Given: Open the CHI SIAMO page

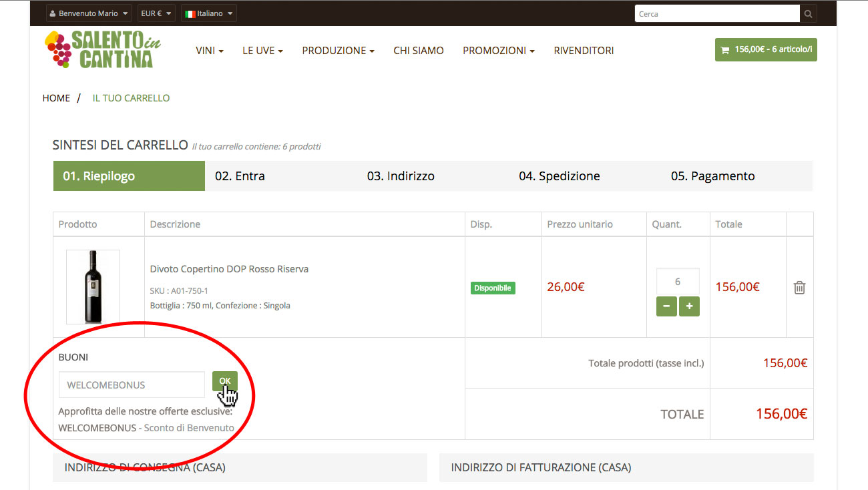Looking at the screenshot, I should click(x=419, y=51).
